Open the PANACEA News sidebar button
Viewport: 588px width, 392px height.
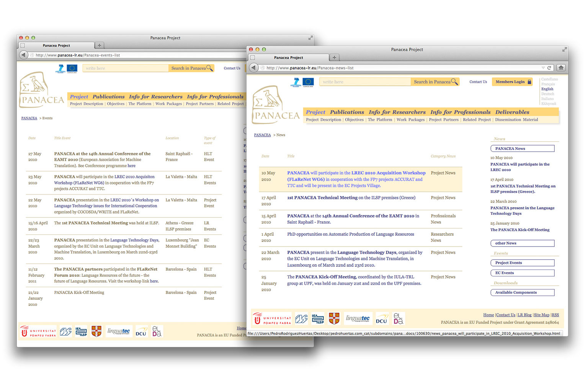tap(522, 149)
